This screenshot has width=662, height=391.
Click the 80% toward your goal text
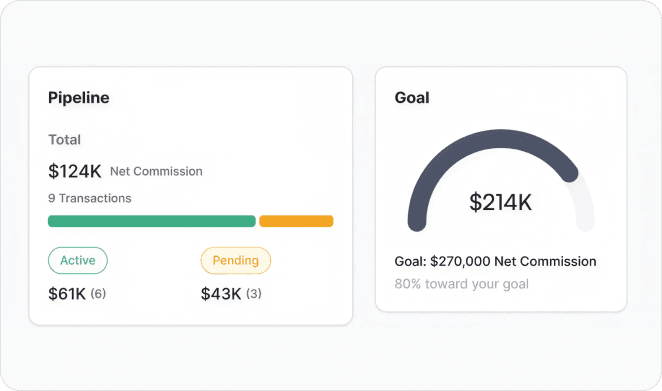pos(461,284)
